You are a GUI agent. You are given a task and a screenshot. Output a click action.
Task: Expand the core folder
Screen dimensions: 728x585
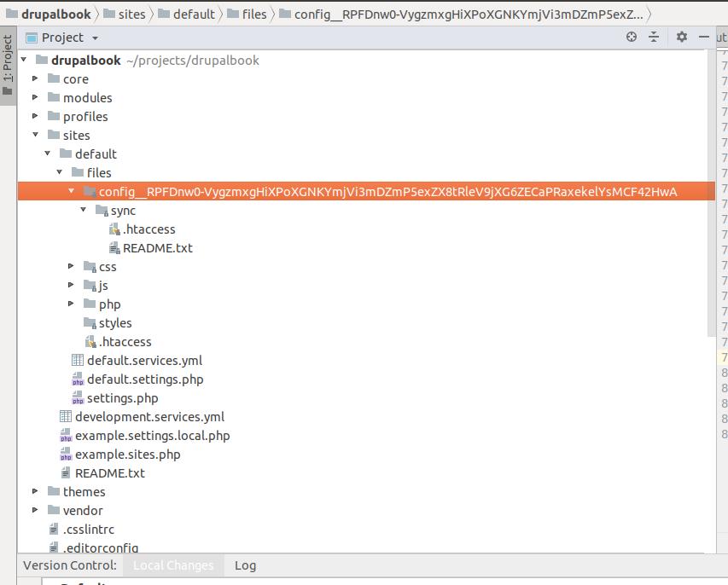click(34, 78)
